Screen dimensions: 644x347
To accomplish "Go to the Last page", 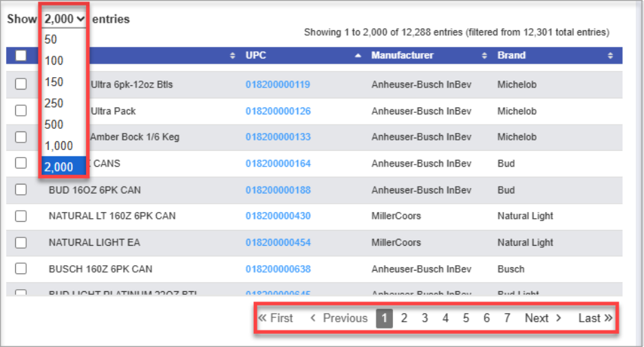I will tap(595, 318).
